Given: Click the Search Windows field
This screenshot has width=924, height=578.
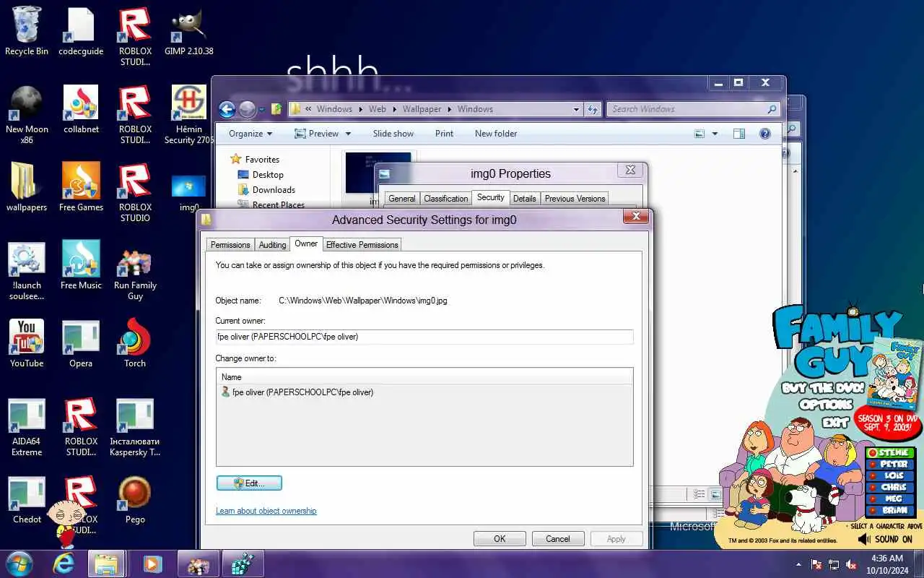Looking at the screenshot, I should [693, 109].
